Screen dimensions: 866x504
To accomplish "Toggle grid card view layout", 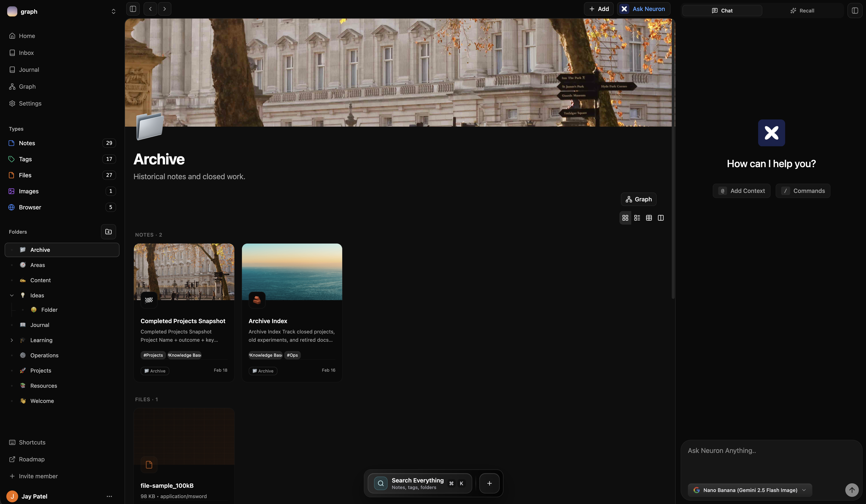I will coord(625,218).
